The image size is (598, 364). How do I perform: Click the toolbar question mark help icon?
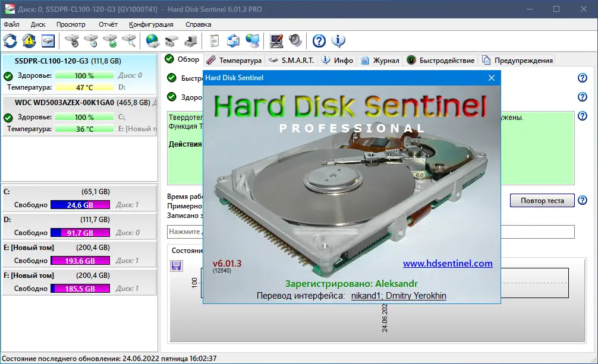click(319, 41)
